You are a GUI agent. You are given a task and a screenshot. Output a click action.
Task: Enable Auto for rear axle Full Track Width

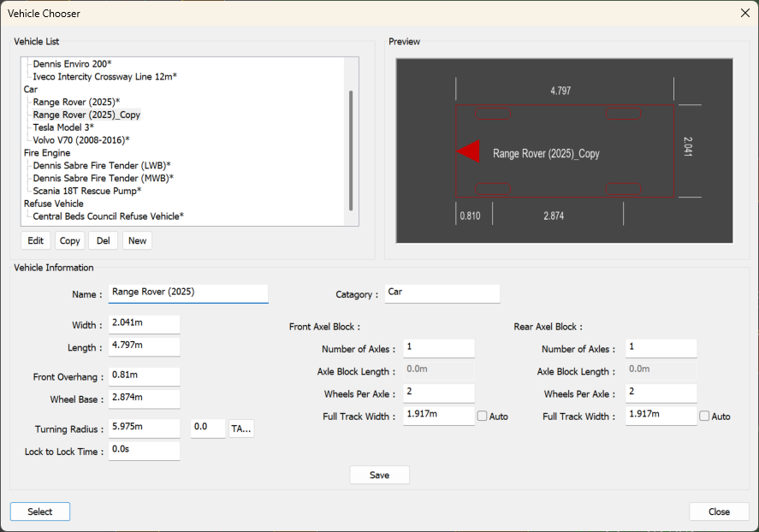705,416
